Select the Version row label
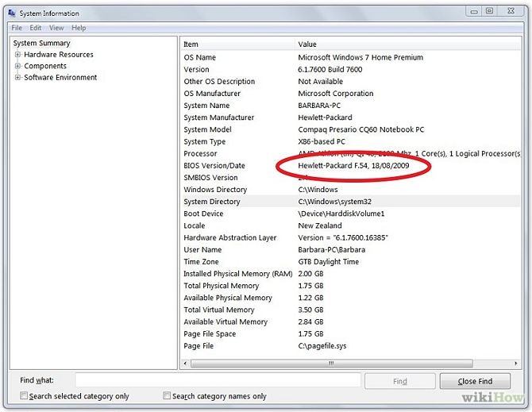 click(x=196, y=70)
